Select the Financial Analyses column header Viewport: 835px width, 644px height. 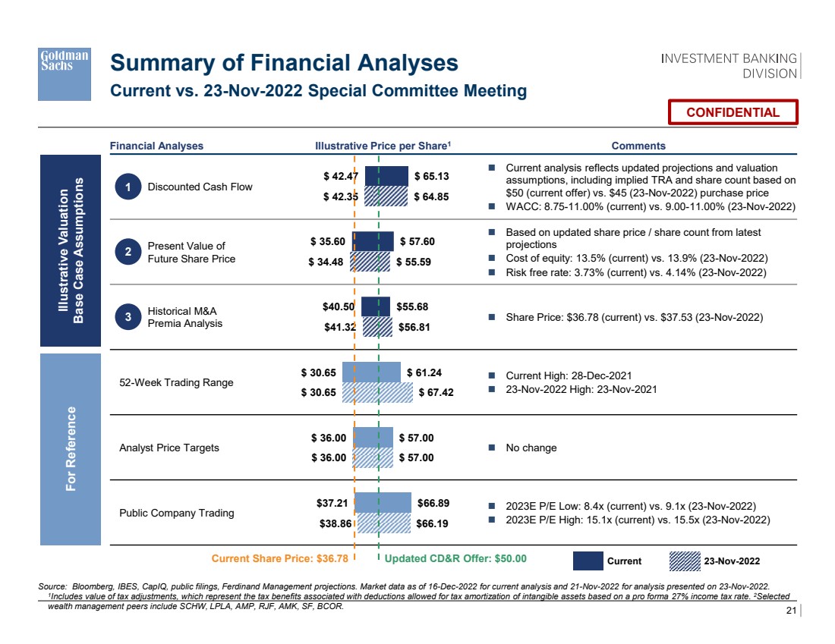click(x=156, y=146)
